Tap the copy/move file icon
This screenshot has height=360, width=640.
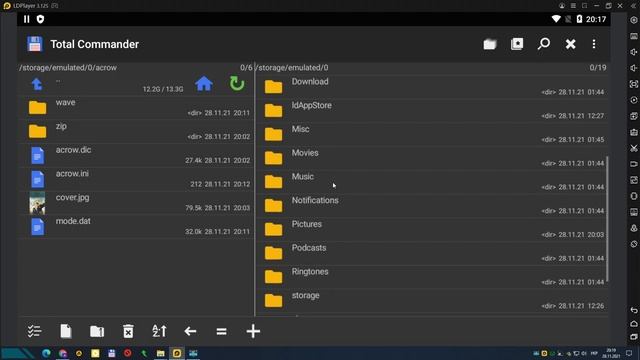click(x=66, y=331)
